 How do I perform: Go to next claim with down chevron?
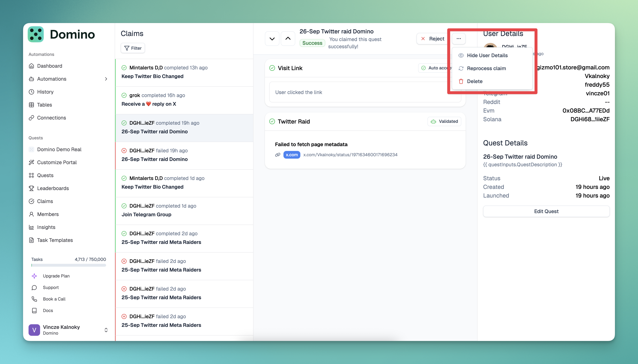[272, 39]
